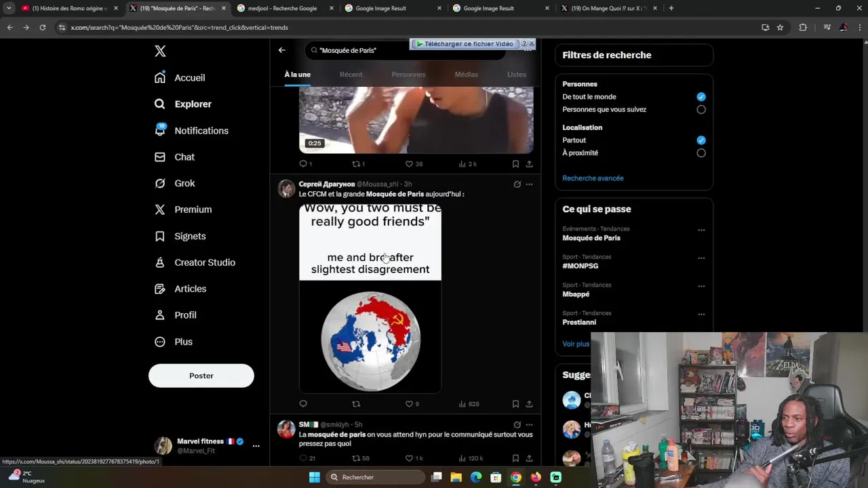Screen dimensions: 868x488
Task: Share the Moussa_shi post
Action: coord(530,404)
